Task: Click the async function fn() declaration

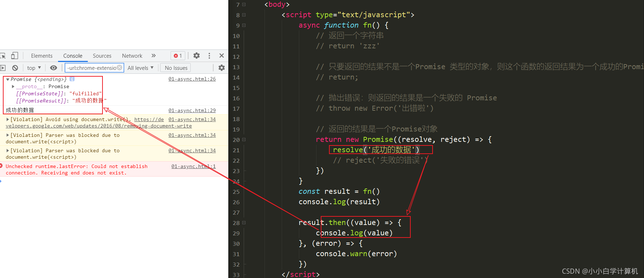Action: click(343, 25)
